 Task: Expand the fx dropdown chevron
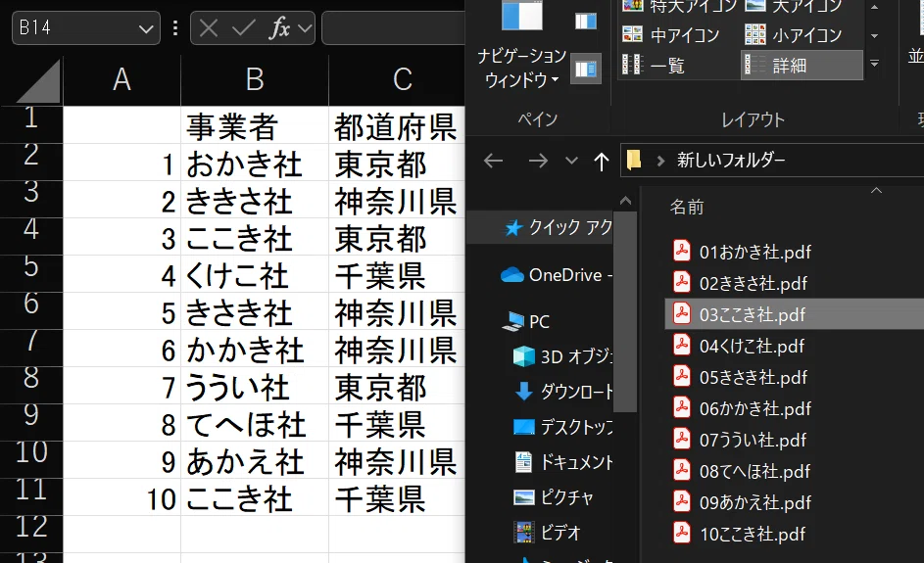(305, 27)
